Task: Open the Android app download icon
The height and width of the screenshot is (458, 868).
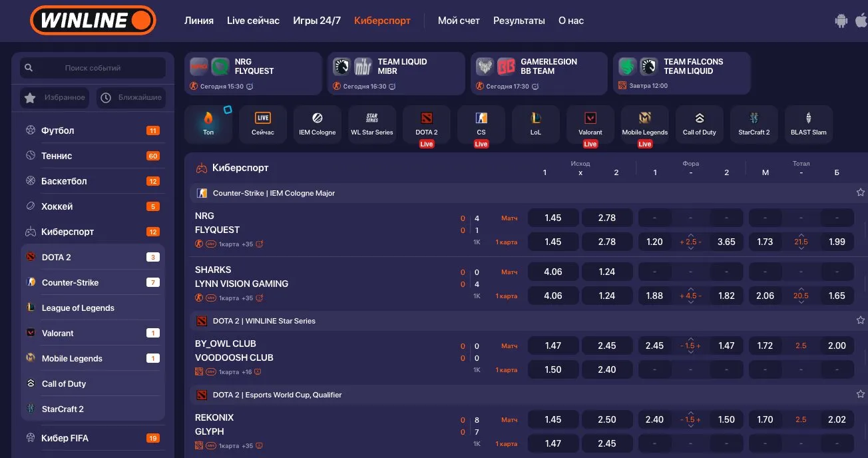Action: 841,21
